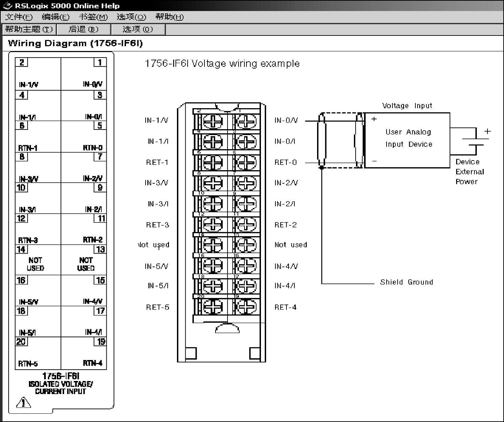Click the User Analog Input Device box
This screenshot has width=504, height=422.
point(407,140)
